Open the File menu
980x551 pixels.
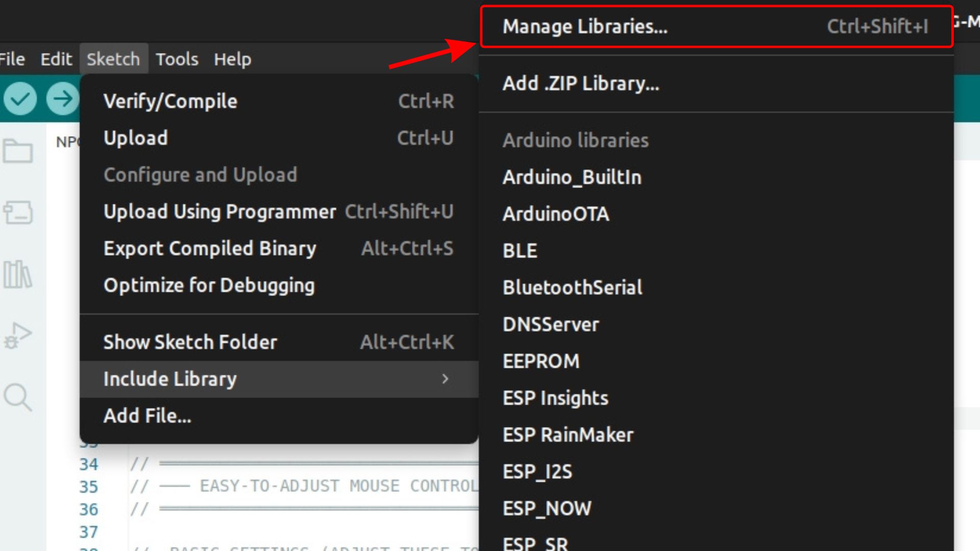tap(11, 59)
